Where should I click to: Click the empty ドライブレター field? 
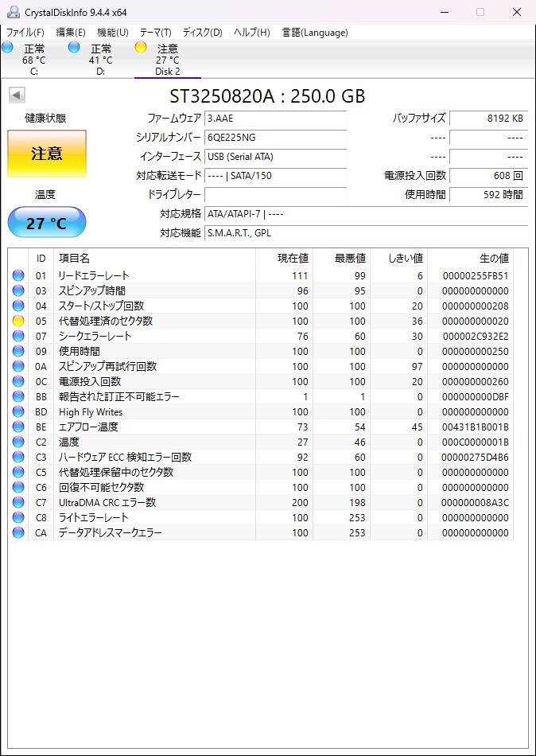pos(276,195)
